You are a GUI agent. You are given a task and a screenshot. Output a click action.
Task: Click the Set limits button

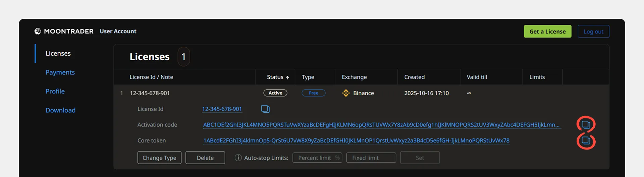420,158
